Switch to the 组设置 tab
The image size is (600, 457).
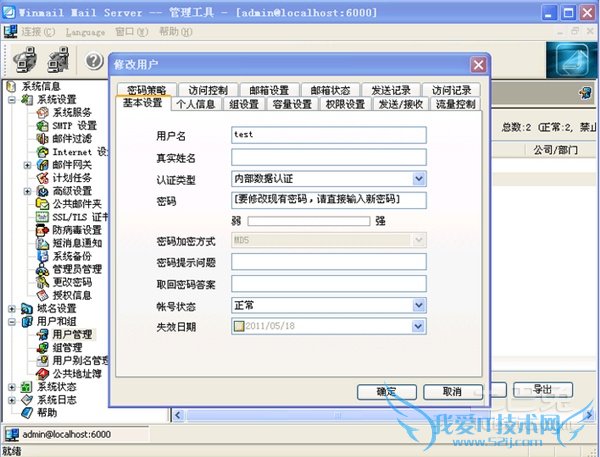[244, 104]
